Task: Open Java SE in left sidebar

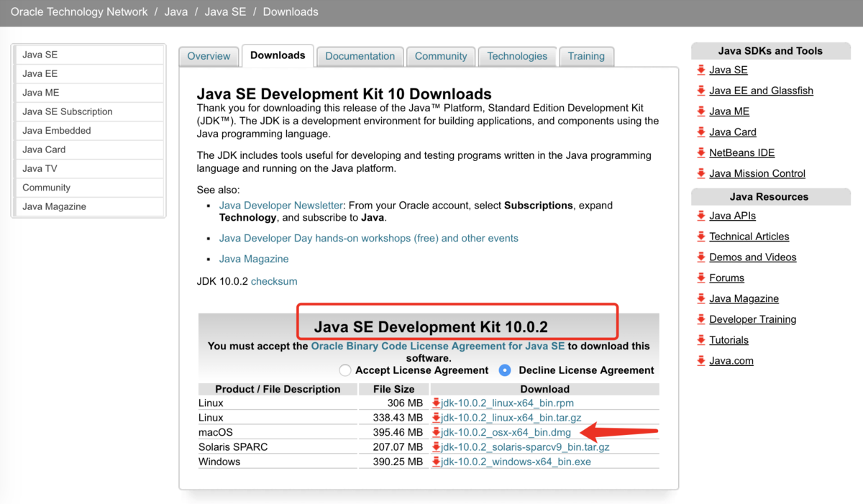Action: click(90, 55)
